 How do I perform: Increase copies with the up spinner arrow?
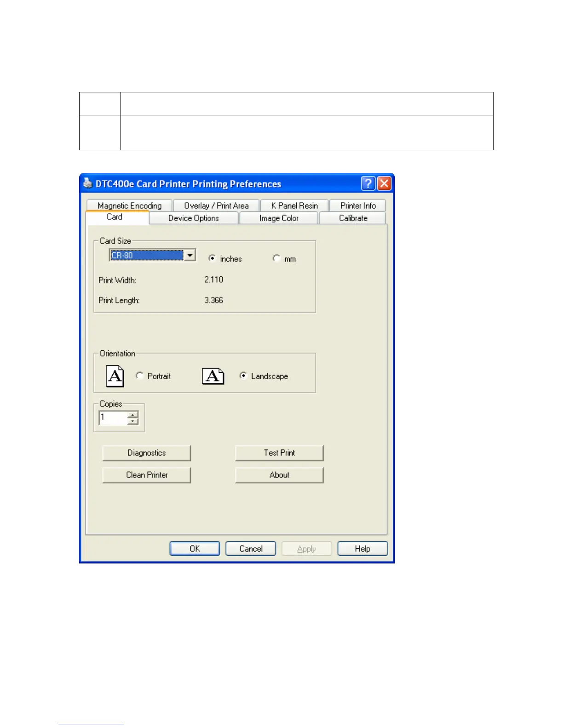click(132, 415)
